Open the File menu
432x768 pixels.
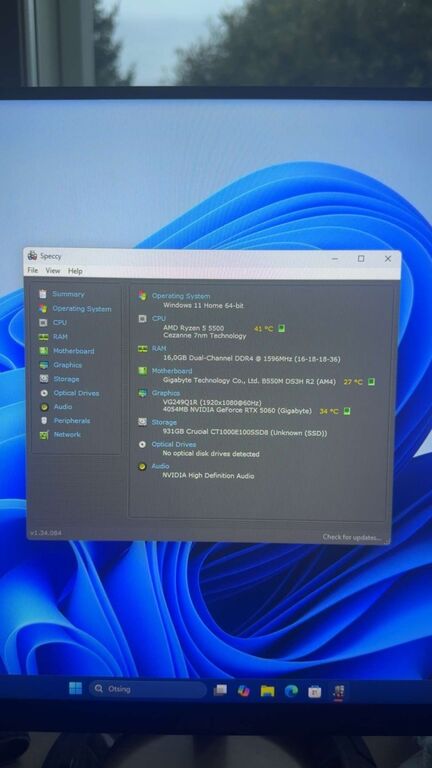(x=33, y=270)
